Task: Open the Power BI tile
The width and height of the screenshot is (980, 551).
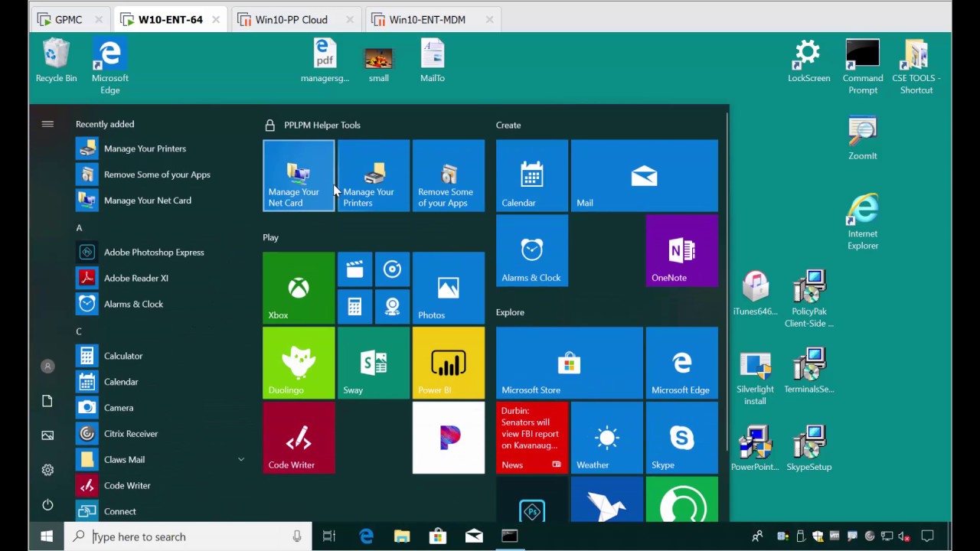Action: coord(449,363)
